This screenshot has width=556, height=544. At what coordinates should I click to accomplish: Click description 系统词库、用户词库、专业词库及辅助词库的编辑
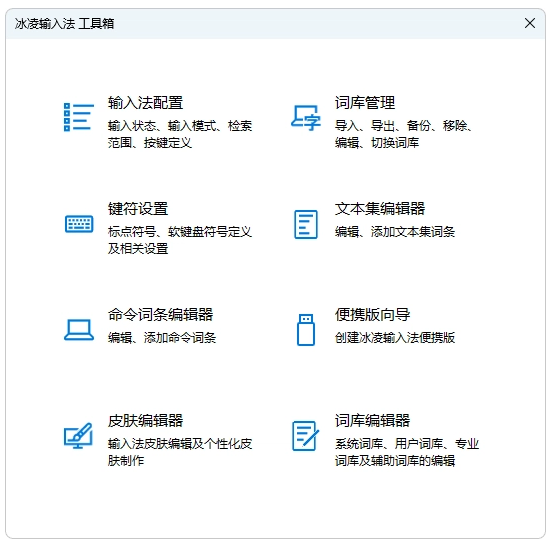(407, 452)
